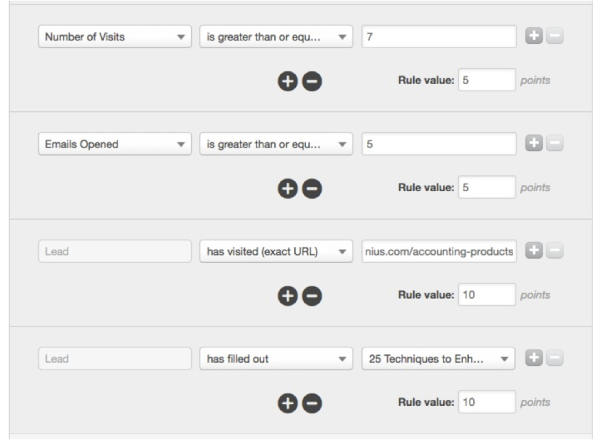Click Rule value field in Emails Opened rule

[487, 187]
